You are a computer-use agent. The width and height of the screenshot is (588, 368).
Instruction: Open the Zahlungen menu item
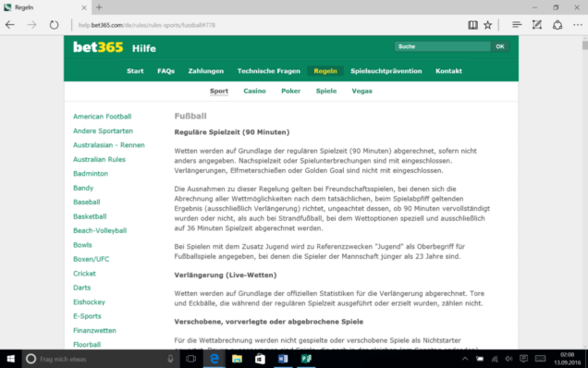coord(206,71)
